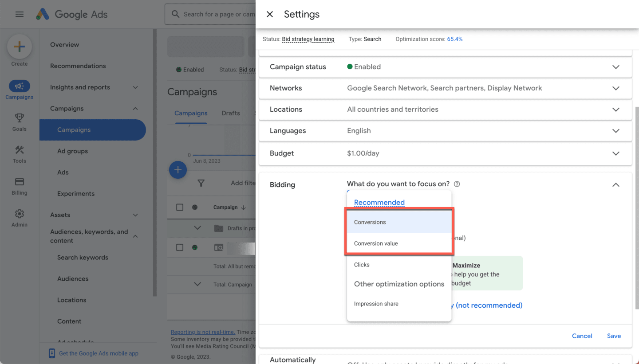The width and height of the screenshot is (639, 364).
Task: Click the search magnifier icon
Action: point(176,14)
